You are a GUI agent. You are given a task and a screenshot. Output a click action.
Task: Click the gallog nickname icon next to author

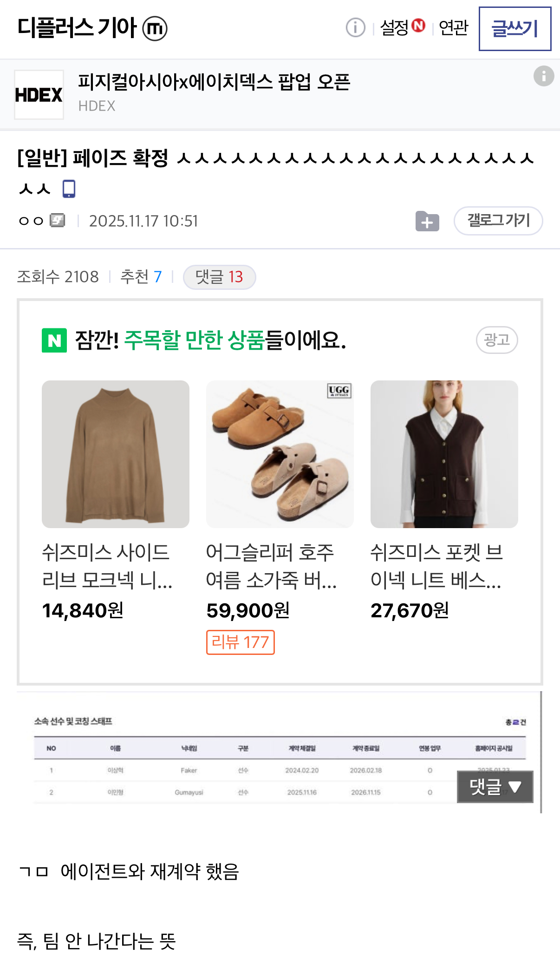click(x=58, y=220)
